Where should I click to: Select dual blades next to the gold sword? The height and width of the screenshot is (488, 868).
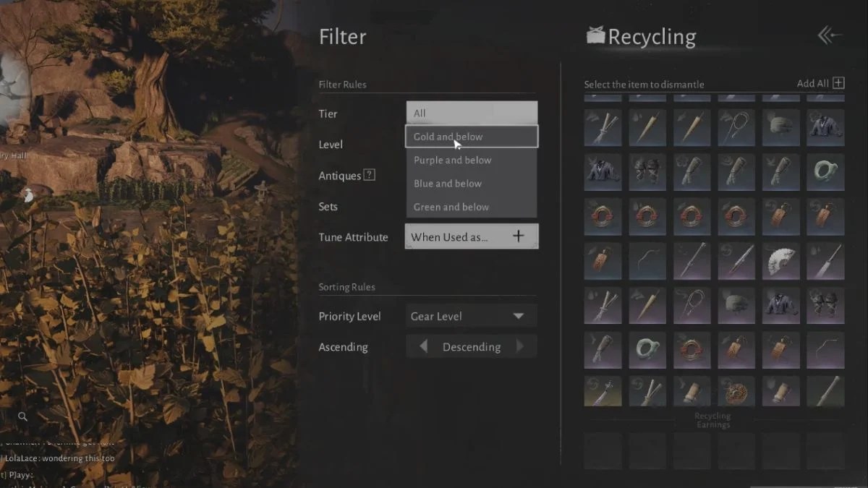[x=647, y=391]
